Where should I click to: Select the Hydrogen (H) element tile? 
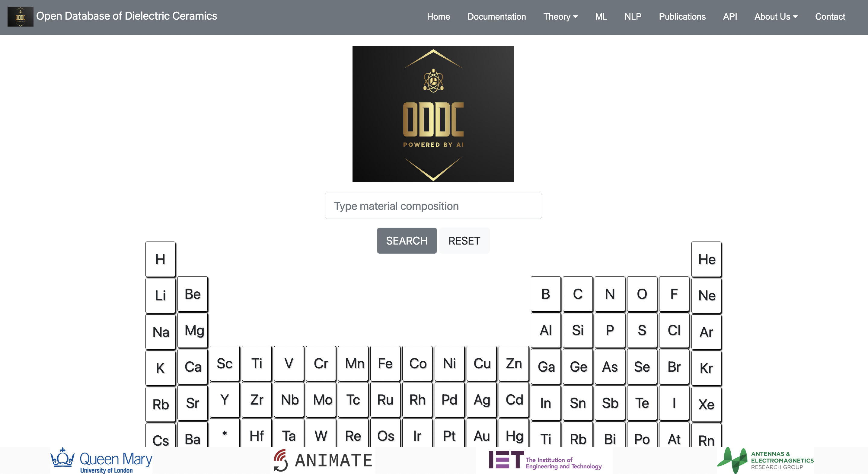pyautogui.click(x=160, y=259)
